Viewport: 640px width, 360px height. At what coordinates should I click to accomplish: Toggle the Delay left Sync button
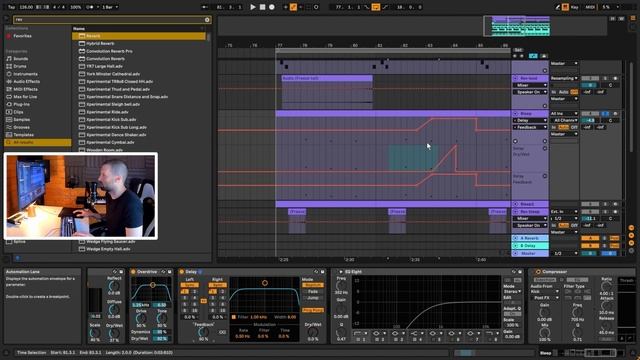190,285
